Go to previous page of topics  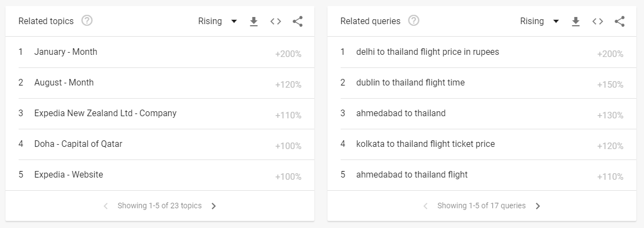coord(106,206)
